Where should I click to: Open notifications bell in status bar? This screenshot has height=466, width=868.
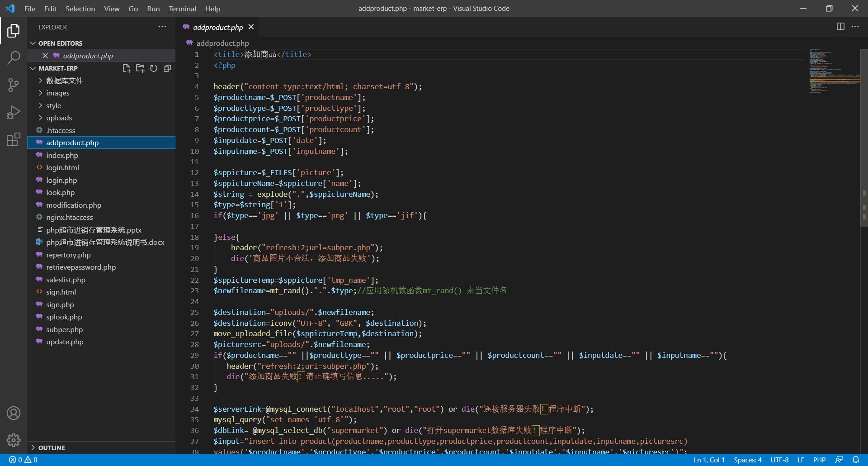[856, 460]
